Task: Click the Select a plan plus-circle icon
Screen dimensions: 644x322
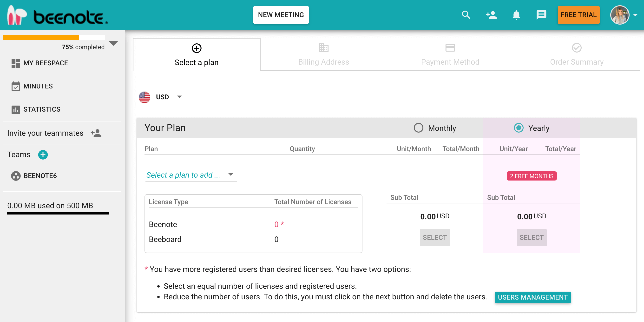Action: click(197, 48)
